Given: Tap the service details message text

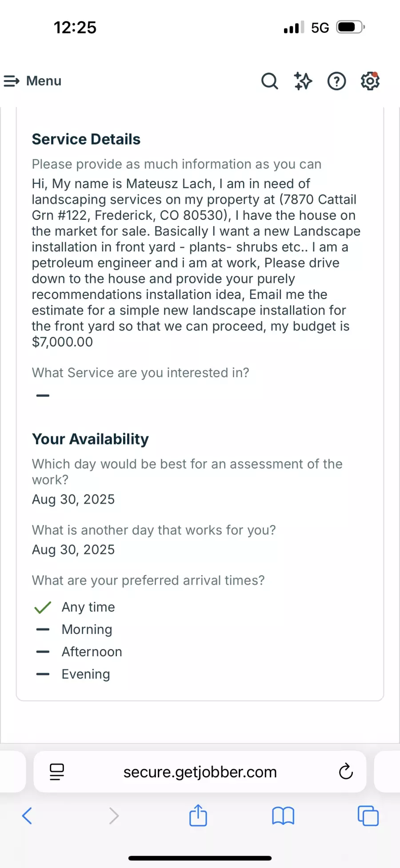Looking at the screenshot, I should pyautogui.click(x=196, y=262).
